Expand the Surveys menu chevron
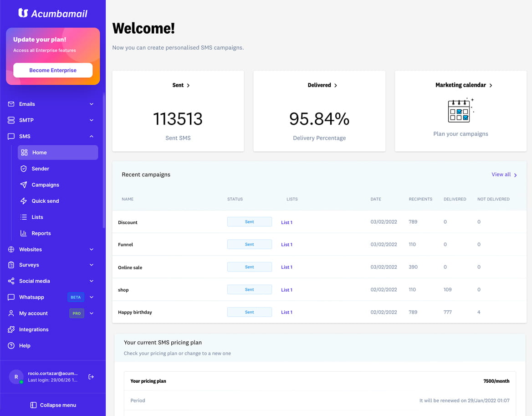Image resolution: width=532 pixels, height=416 pixels. coord(91,265)
